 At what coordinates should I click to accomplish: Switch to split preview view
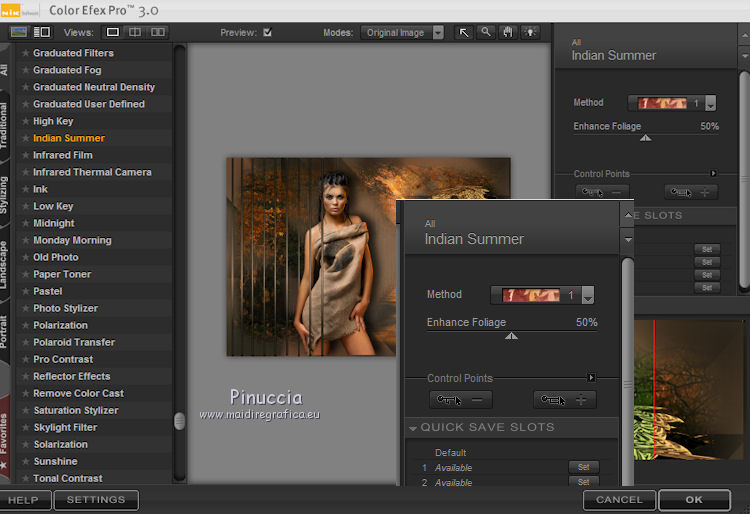click(135, 32)
